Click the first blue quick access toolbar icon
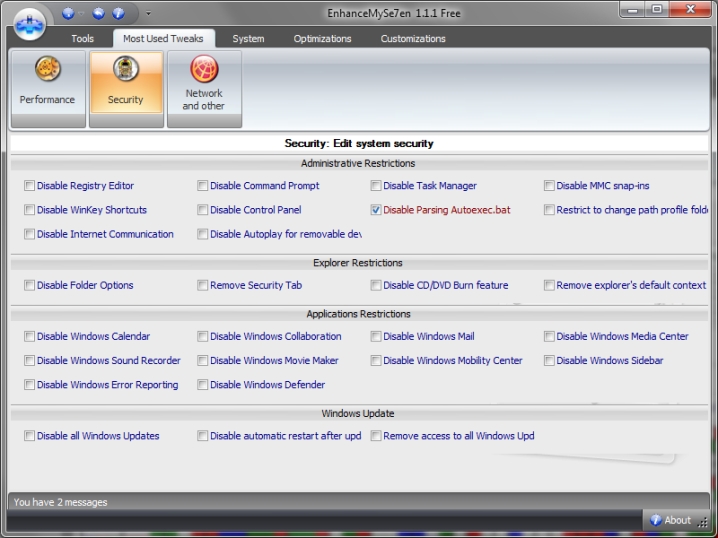Image resolution: width=718 pixels, height=538 pixels. (x=68, y=13)
